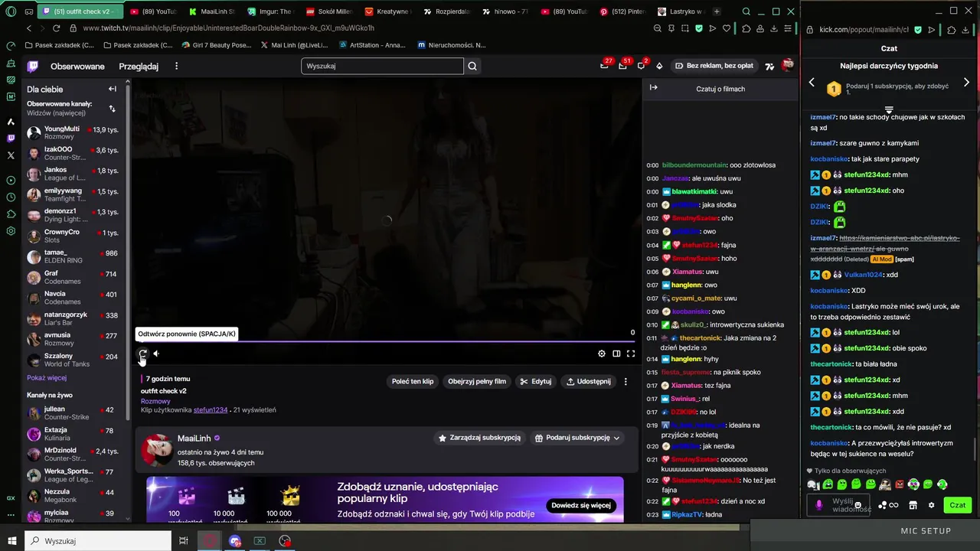The height and width of the screenshot is (551, 980).
Task: Select YoungMulti channel in sidebar
Action: (73, 132)
